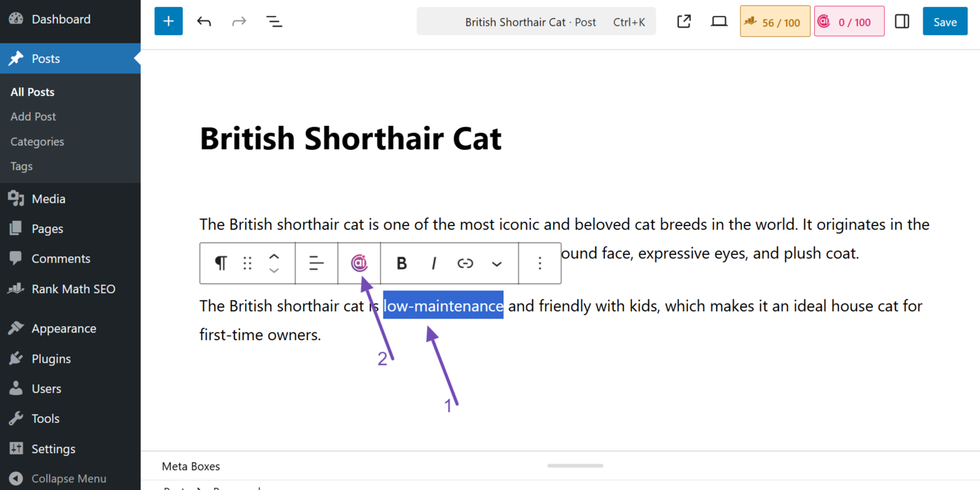Toggle the settings sidebar panel
The width and height of the screenshot is (980, 490).
coord(902,21)
